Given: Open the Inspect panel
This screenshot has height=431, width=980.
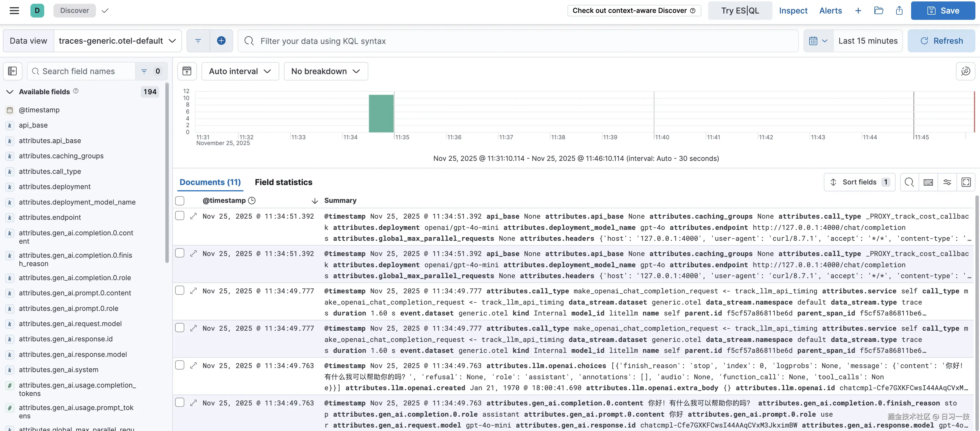Looking at the screenshot, I should [793, 10].
